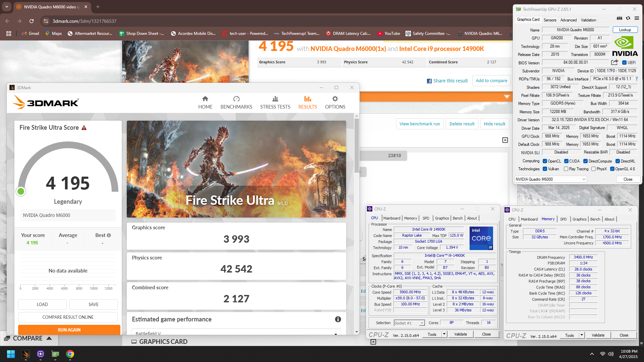The width and height of the screenshot is (644, 362).
Task: Open the GPU selection dropdown in GPU-Z
Action: click(550, 179)
